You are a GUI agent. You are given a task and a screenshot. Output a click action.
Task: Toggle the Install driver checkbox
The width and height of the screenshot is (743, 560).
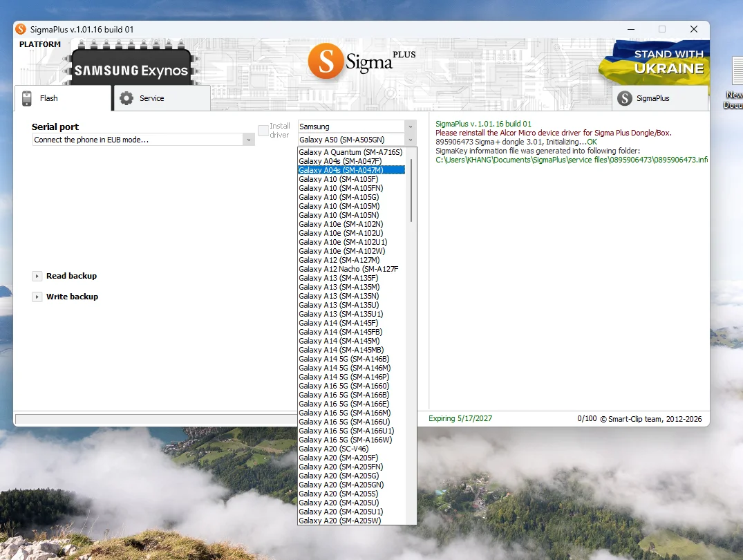point(263,131)
